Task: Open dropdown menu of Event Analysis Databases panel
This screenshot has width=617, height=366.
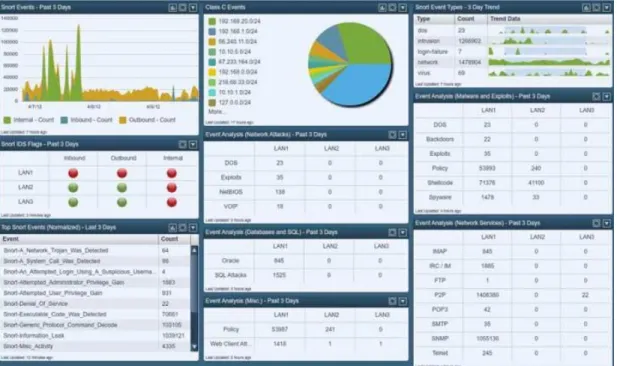Action: (403, 233)
